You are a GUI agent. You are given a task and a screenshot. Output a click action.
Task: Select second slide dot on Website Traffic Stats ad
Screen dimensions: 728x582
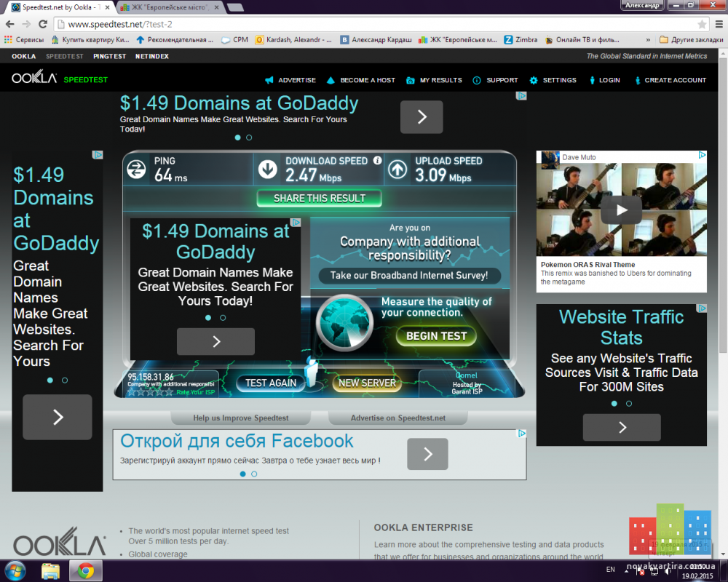629,404
